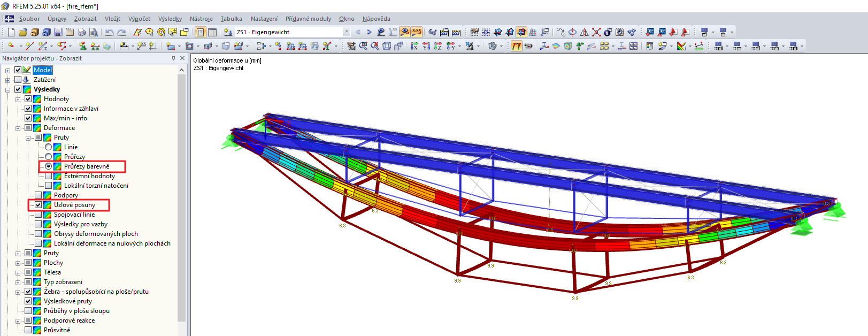This screenshot has width=868, height=336.
Task: Expand the Zatížení tree node
Action: [8, 80]
